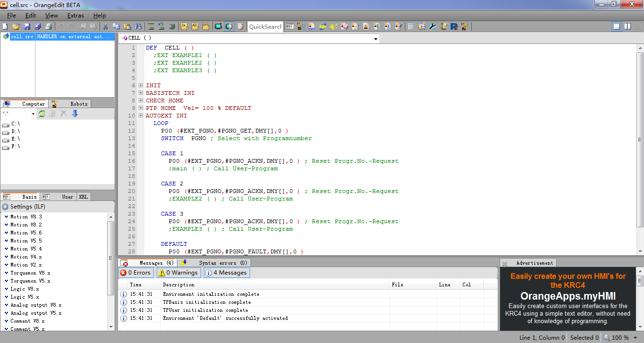Click the binoculars Find icon

138,27
